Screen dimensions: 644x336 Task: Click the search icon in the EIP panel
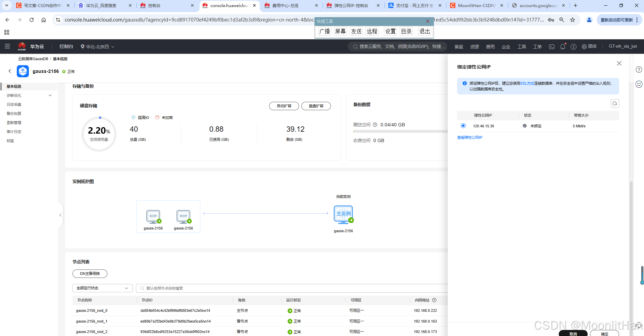point(615,103)
